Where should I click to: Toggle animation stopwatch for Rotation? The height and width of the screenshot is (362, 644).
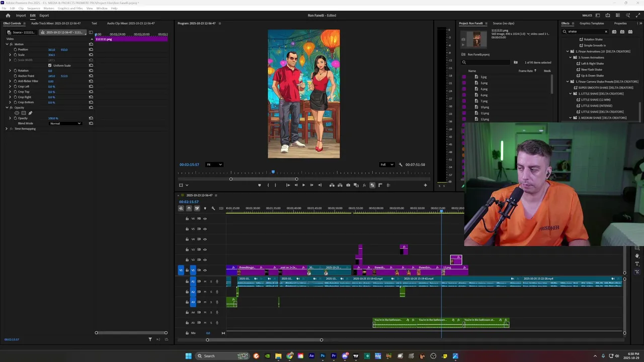[15, 71]
